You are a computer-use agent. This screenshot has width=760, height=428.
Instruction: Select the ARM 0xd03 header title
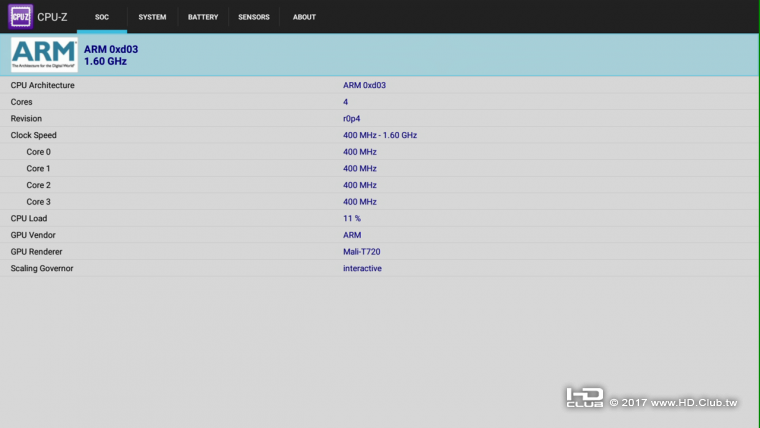tap(111, 49)
